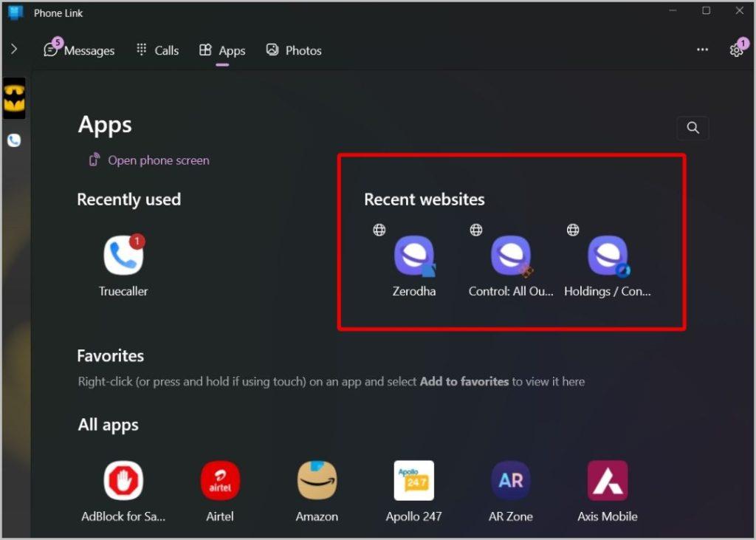Click the Open phone screen link

(149, 160)
